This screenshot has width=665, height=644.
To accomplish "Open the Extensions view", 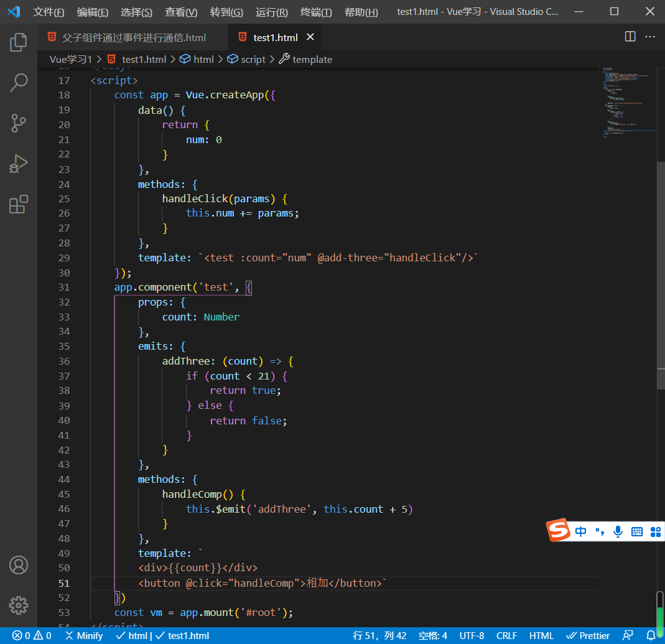I will 19,204.
